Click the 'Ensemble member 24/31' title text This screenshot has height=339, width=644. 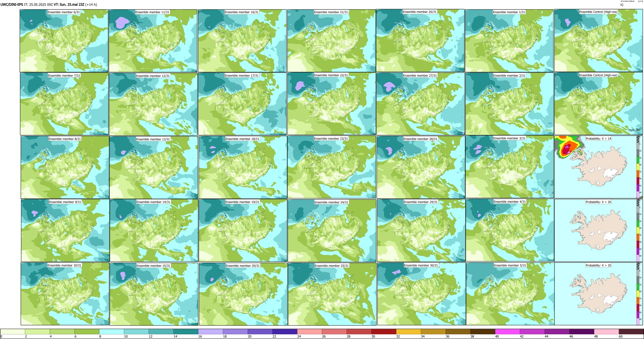point(331,202)
